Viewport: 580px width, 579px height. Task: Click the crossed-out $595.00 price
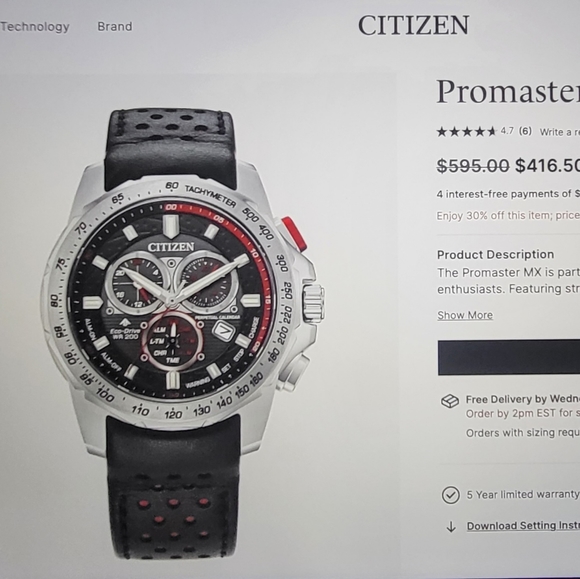pos(473,165)
